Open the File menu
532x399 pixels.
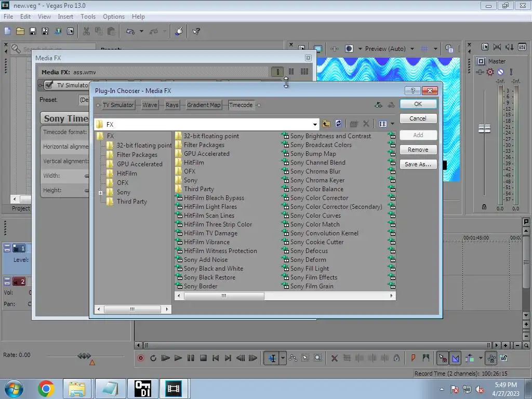click(x=8, y=16)
